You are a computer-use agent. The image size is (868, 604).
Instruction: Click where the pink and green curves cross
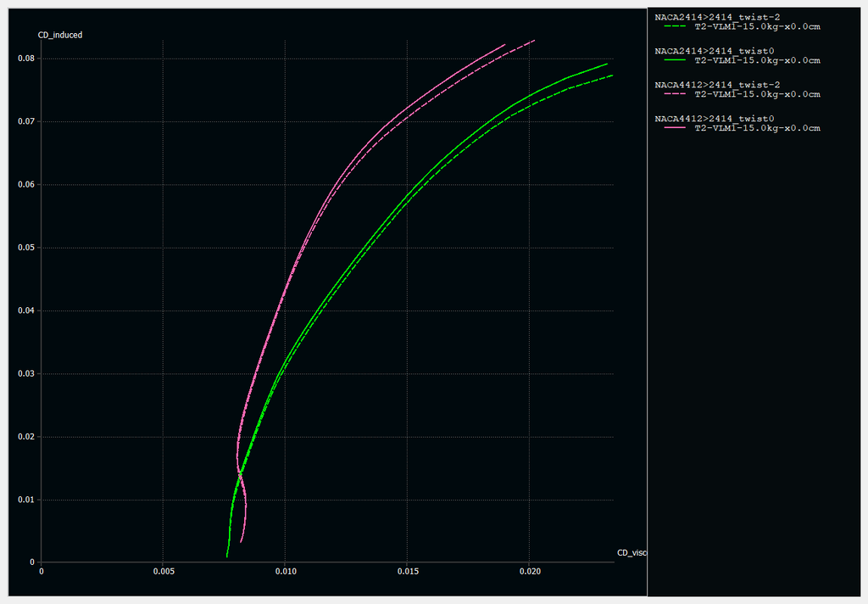click(x=240, y=473)
